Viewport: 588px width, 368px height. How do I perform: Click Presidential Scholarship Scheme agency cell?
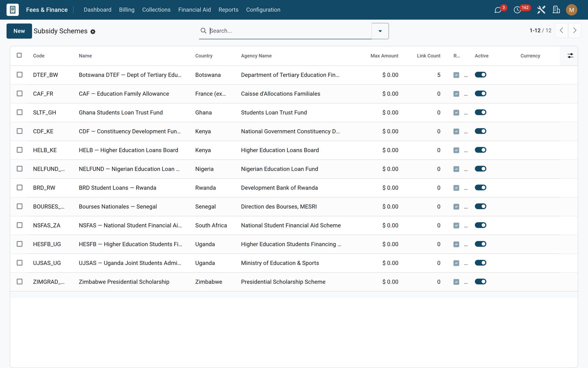click(x=283, y=282)
